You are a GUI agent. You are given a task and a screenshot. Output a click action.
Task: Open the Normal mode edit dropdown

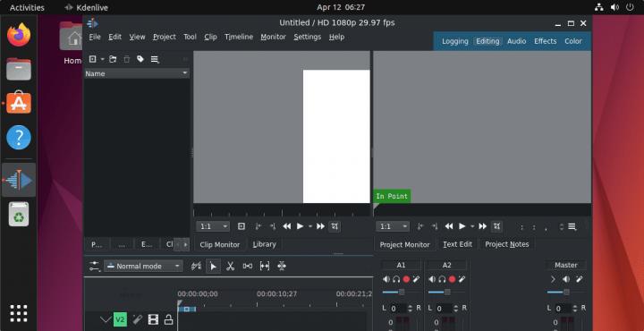pos(143,266)
